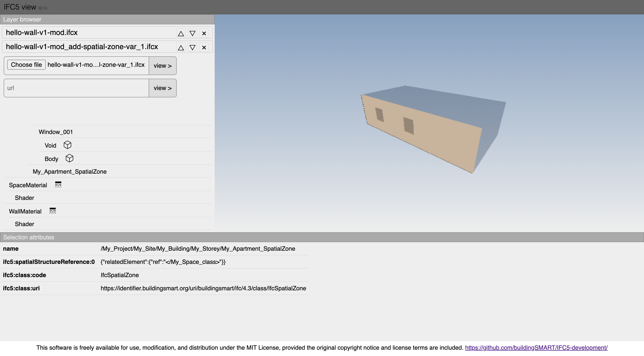Click the ifc5:class:uri URL value
The height and width of the screenshot is (356, 644).
[x=203, y=288]
